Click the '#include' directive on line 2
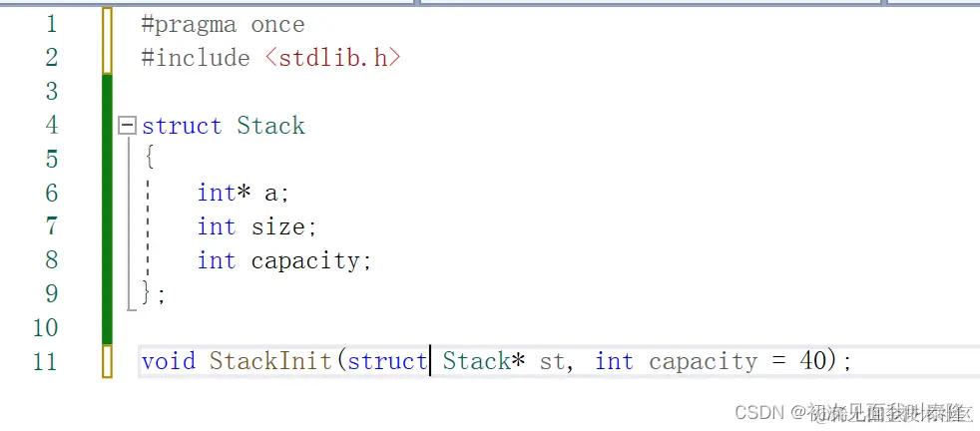Viewport: 980px width, 431px height. [196, 58]
